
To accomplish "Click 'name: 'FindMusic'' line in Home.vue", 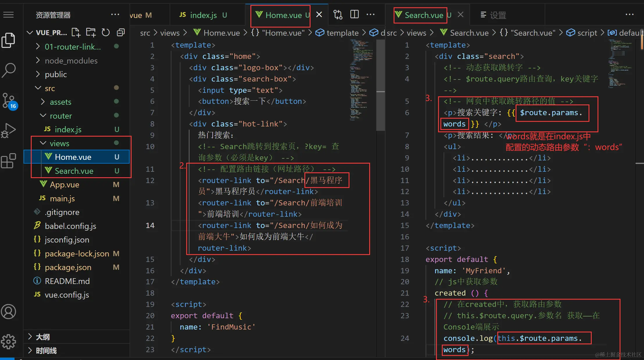I will click(x=217, y=327).
